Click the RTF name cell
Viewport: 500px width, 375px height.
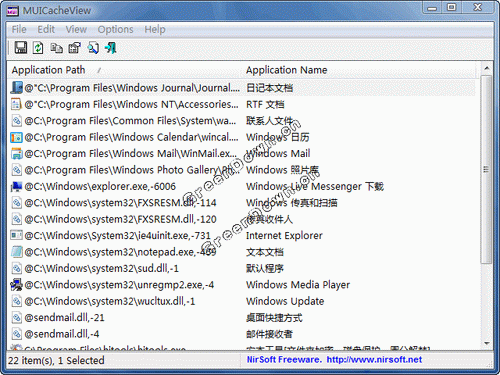click(265, 104)
